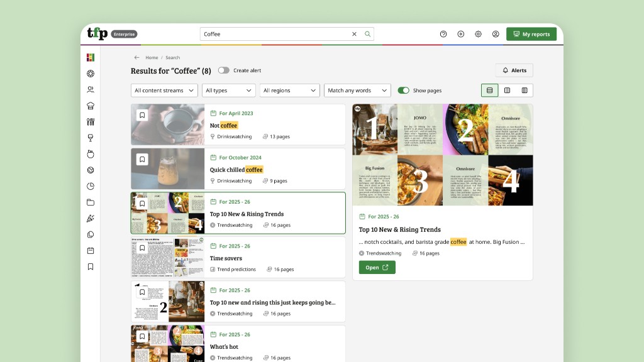Open My reports
This screenshot has height=362, width=644.
point(531,34)
